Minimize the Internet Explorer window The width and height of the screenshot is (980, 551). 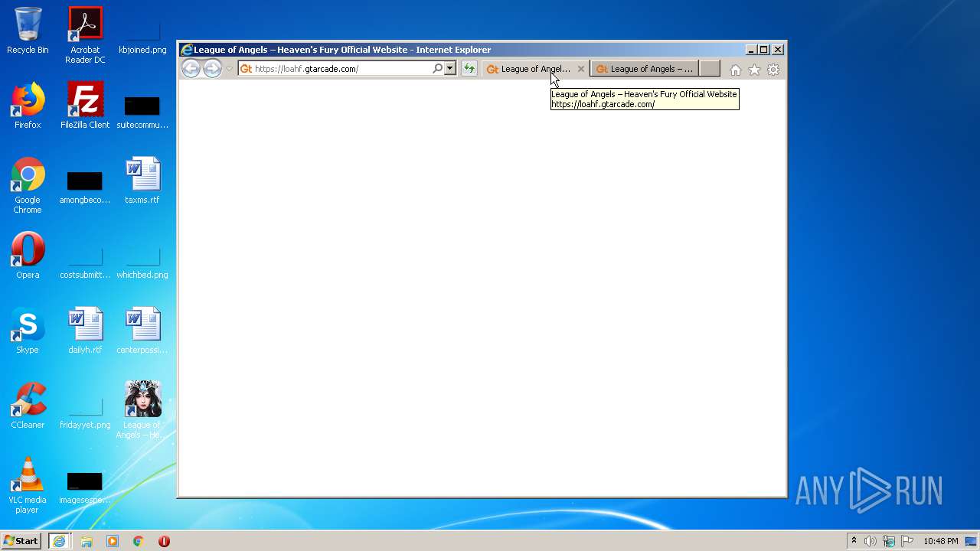point(751,50)
